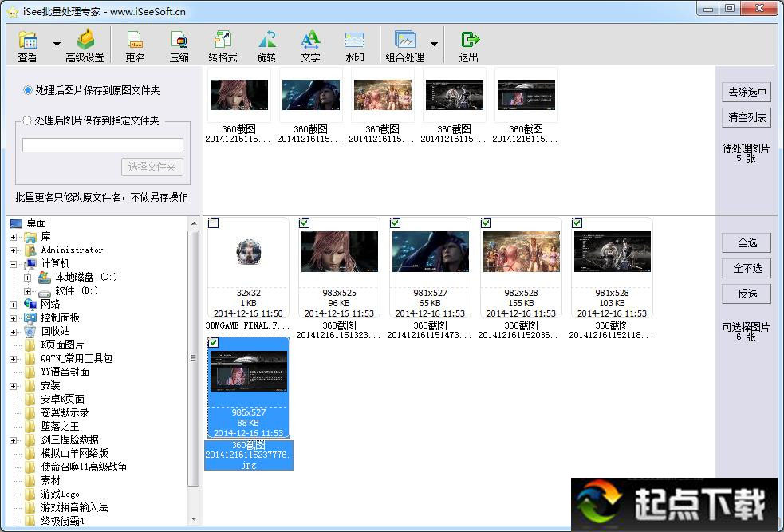Collapse the 计算机 tree node
Screen dimensions: 784x532
pyautogui.click(x=14, y=264)
